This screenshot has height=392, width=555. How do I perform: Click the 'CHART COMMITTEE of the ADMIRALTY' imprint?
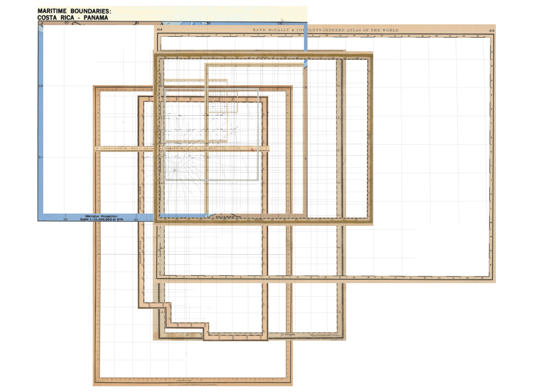coord(200,385)
